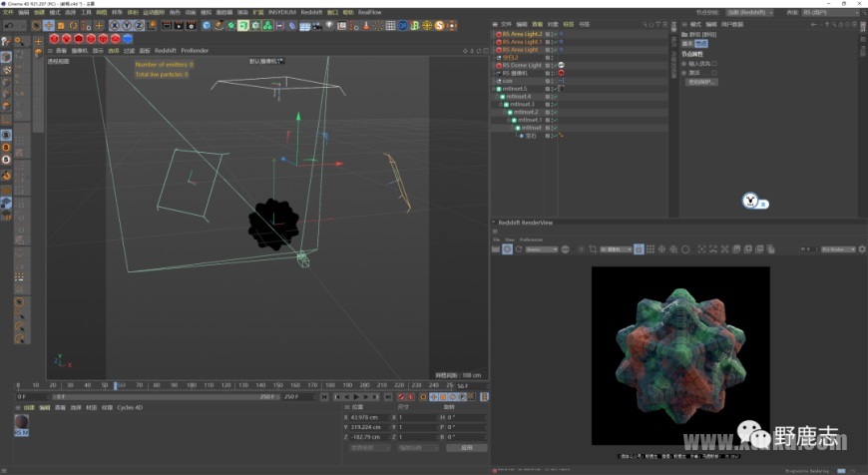Open the Redshift main menu

pyautogui.click(x=311, y=12)
